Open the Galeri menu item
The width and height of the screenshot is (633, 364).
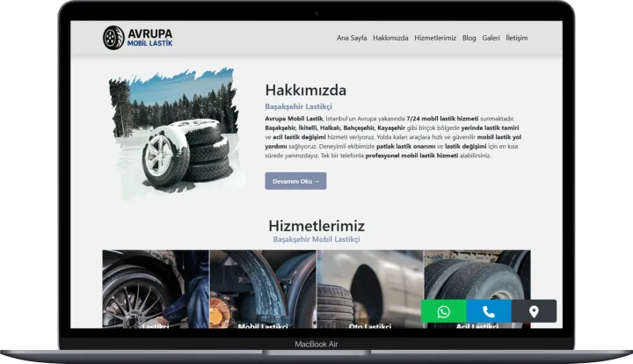[x=491, y=38]
